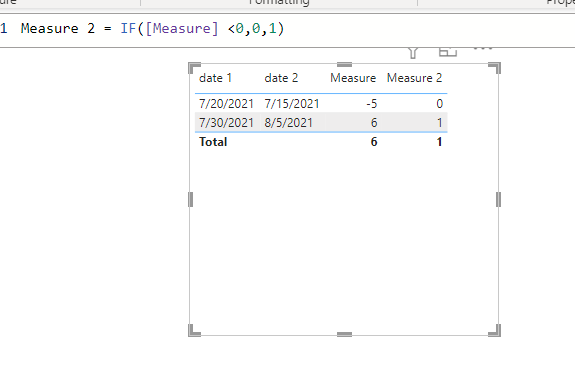Sort by the 'date 1' column header
Screen dimensions: 575x392
pyautogui.click(x=215, y=78)
